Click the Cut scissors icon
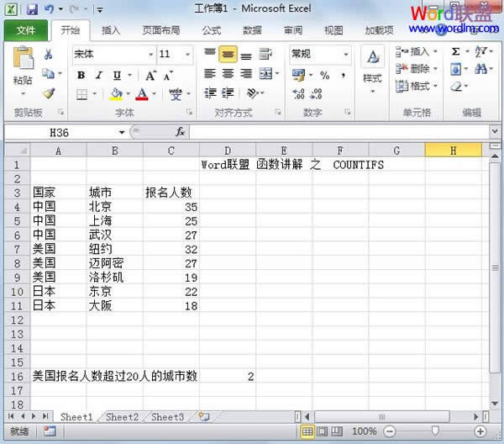The width and height of the screenshot is (504, 444). [49, 55]
